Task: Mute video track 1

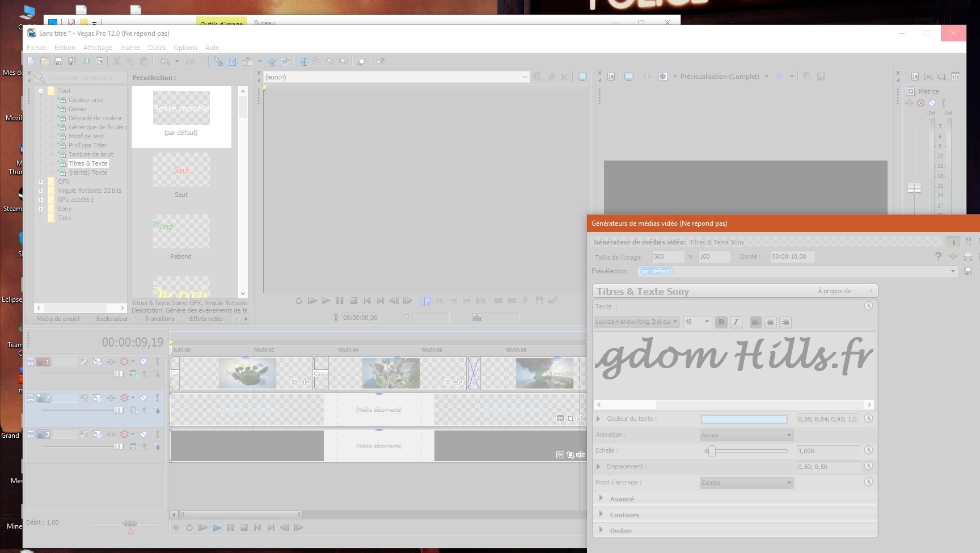Action: click(144, 361)
